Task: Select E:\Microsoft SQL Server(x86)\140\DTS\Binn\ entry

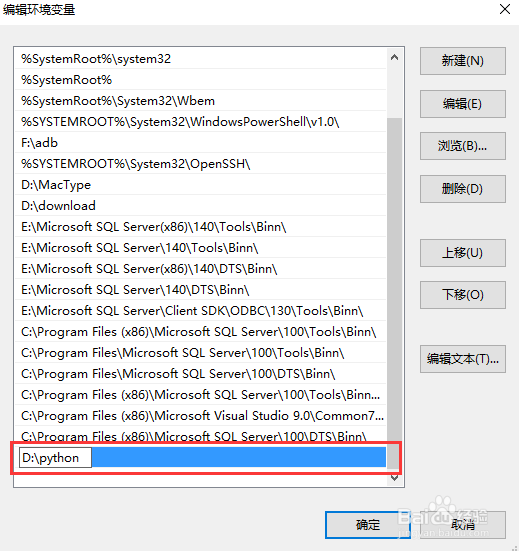Action: click(x=200, y=269)
